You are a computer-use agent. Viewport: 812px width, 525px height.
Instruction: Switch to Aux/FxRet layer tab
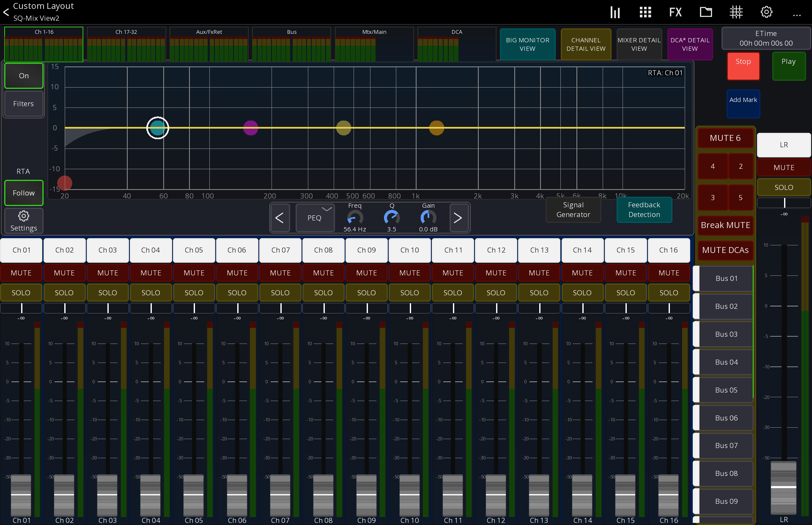(209, 44)
